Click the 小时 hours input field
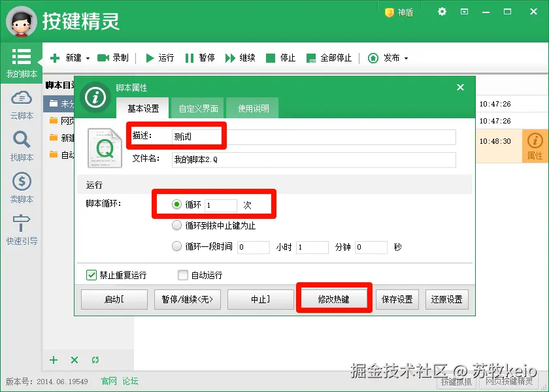Image resolution: width=549 pixels, height=392 pixels. (254, 247)
